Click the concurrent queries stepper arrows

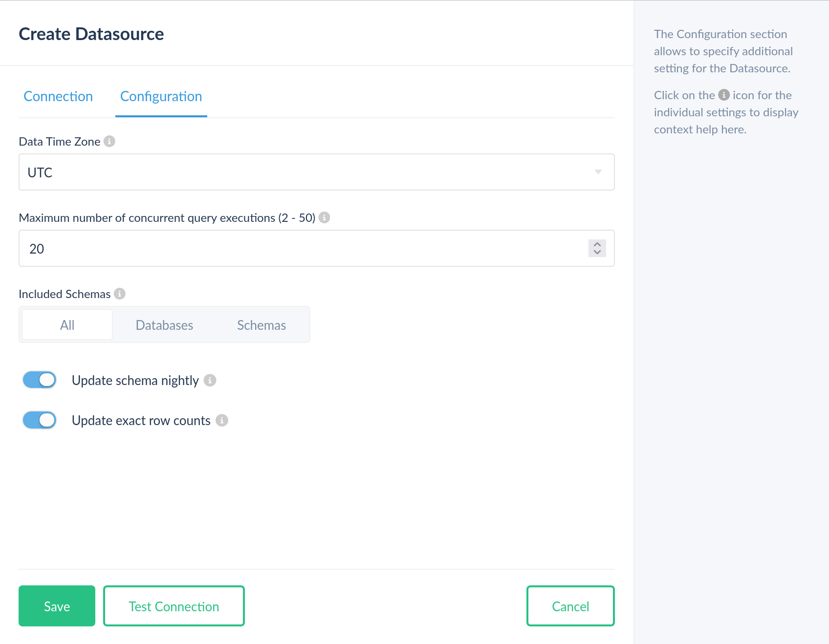(x=597, y=248)
